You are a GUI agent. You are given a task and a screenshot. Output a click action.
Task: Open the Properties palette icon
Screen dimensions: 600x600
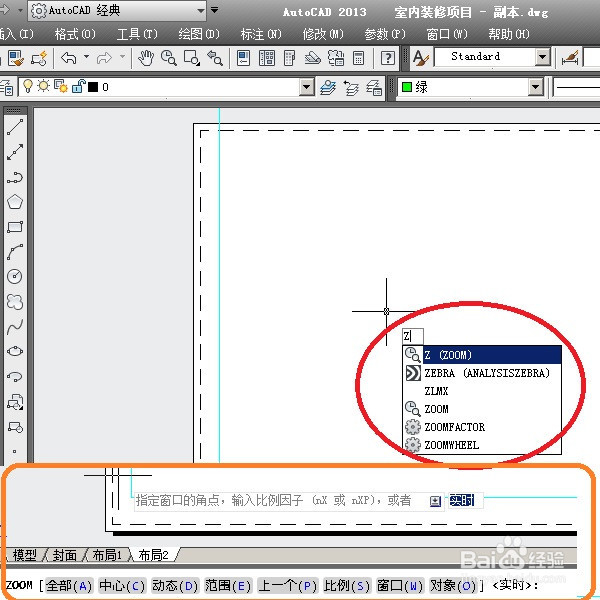(x=243, y=58)
